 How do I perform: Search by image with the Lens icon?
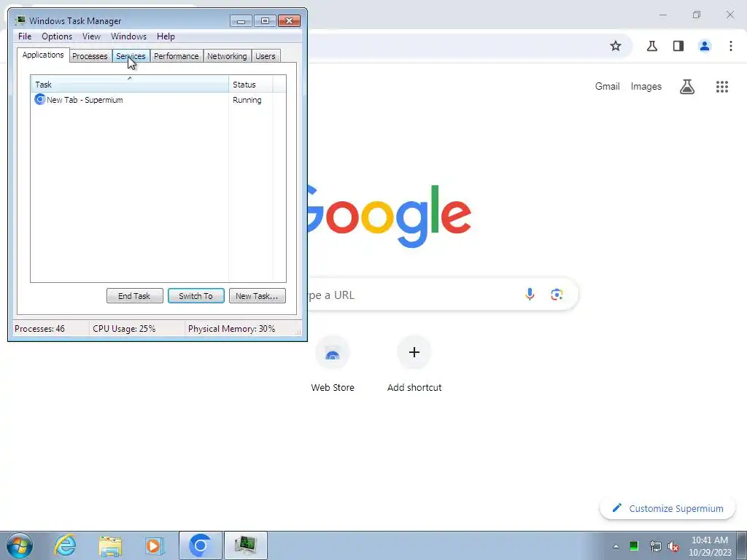point(557,295)
